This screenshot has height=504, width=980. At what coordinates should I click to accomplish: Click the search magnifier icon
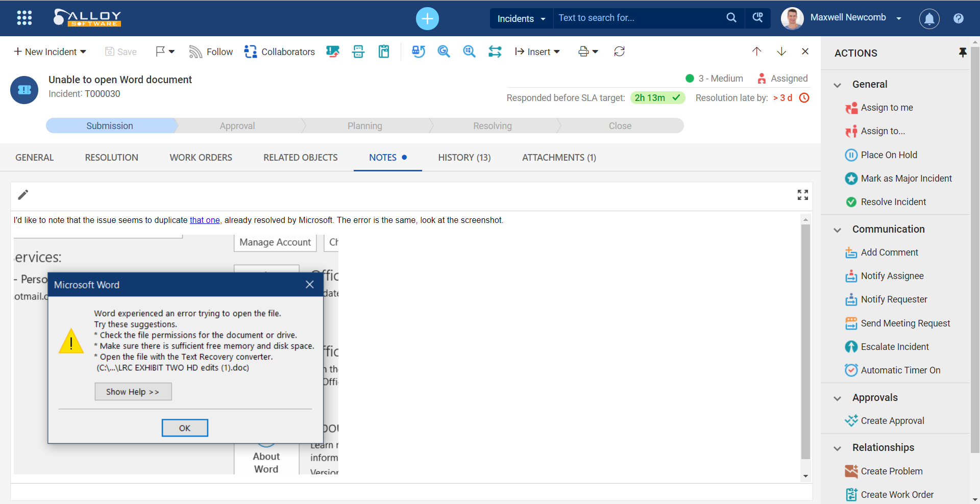coord(731,18)
